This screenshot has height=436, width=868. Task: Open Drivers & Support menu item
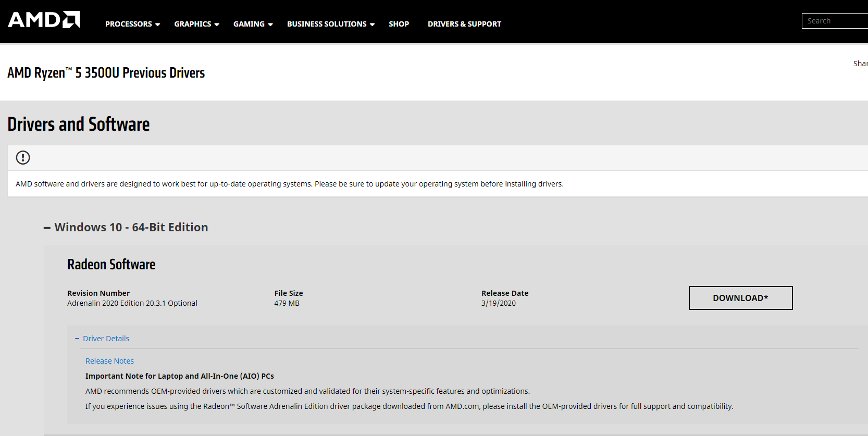(464, 24)
